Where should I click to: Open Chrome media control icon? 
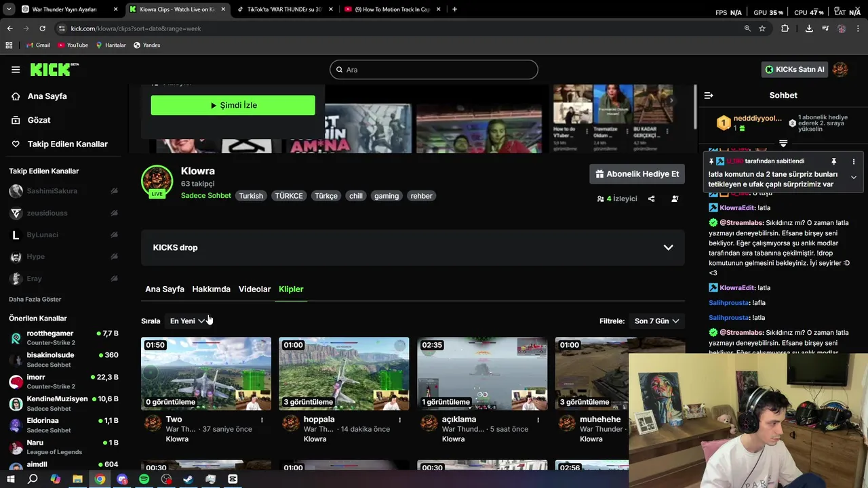825,28
